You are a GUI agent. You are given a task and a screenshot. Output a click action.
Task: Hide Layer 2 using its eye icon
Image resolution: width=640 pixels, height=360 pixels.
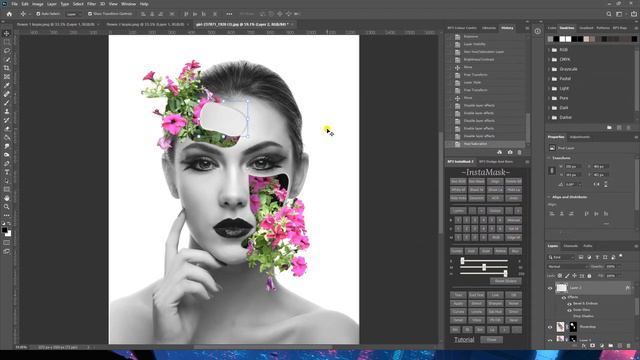click(x=550, y=288)
